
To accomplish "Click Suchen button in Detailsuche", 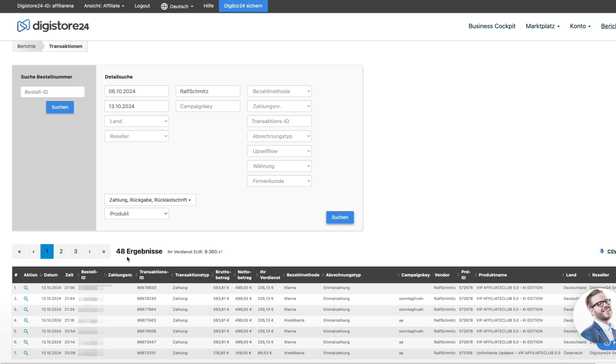I will [x=340, y=217].
